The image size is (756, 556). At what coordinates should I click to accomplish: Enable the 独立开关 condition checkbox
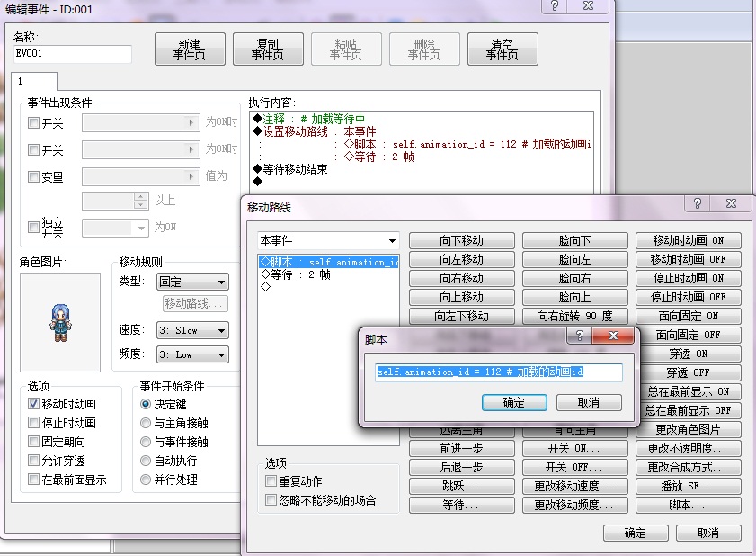click(x=33, y=227)
